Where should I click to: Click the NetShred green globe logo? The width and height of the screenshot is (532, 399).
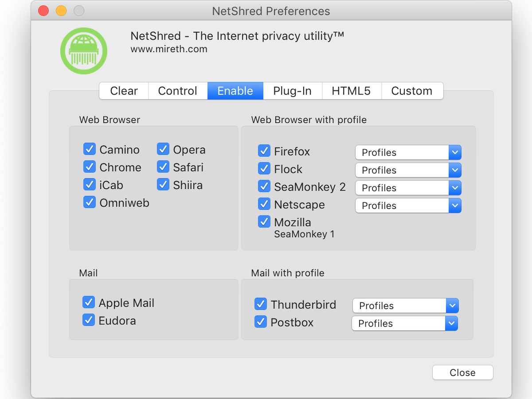84,51
